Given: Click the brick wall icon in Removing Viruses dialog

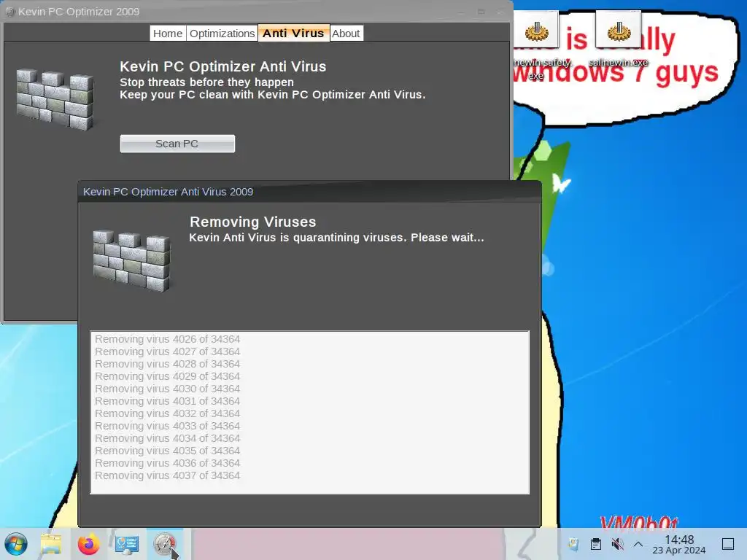Looking at the screenshot, I should tap(132, 260).
